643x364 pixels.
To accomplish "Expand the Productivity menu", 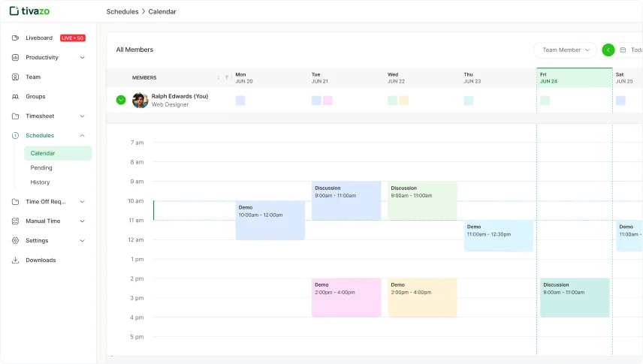I will [x=82, y=58].
